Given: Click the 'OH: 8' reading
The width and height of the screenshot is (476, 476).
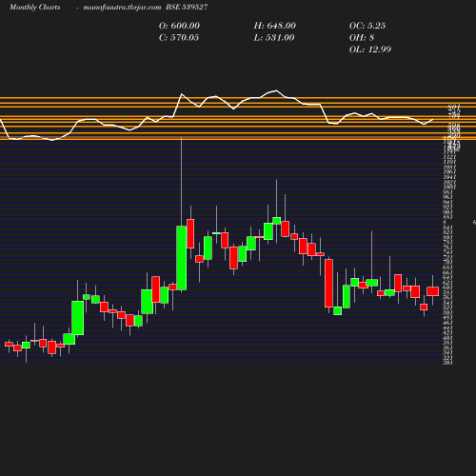Looking at the screenshot, I should tap(362, 38).
